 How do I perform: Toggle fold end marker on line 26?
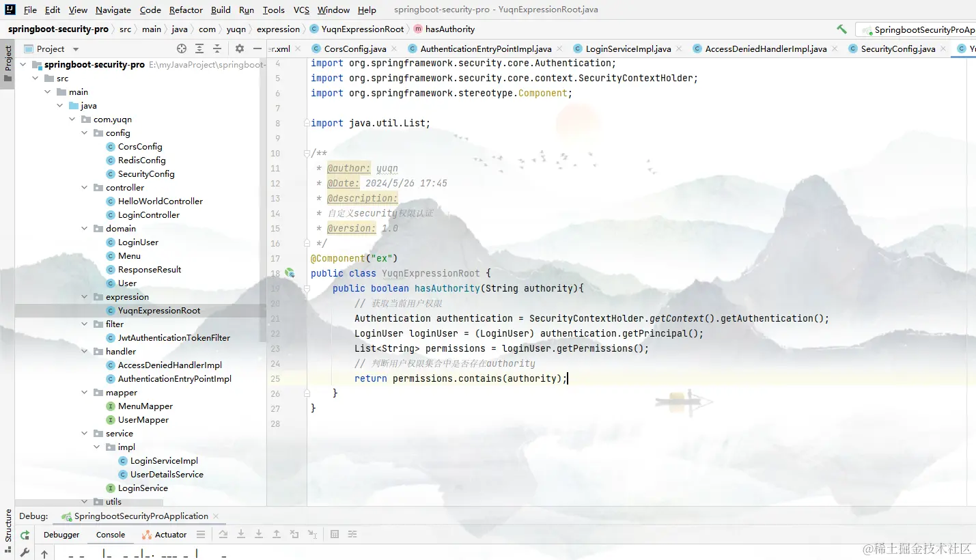click(x=307, y=393)
